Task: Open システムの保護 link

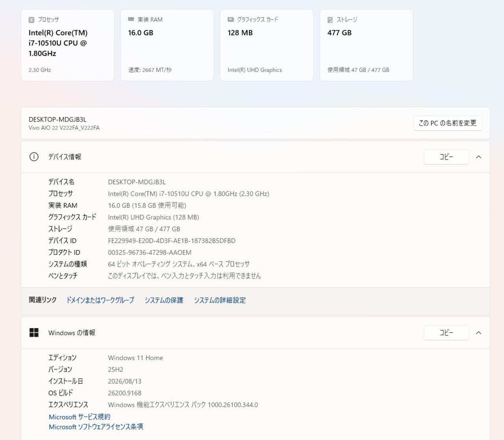Action: point(164,300)
